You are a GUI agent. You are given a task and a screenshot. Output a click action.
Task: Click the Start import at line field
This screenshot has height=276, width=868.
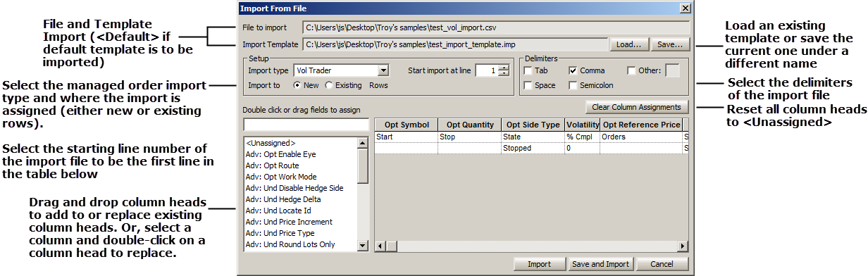pyautogui.click(x=486, y=70)
